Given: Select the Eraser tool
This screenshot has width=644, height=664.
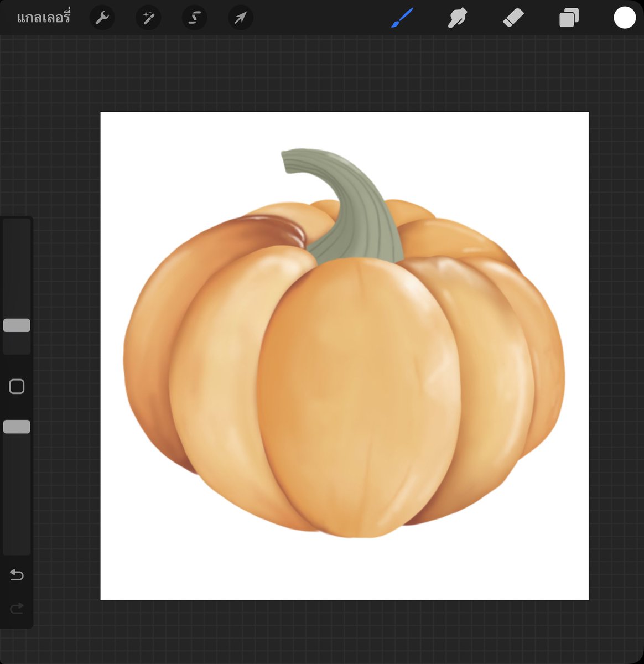Looking at the screenshot, I should 513,18.
